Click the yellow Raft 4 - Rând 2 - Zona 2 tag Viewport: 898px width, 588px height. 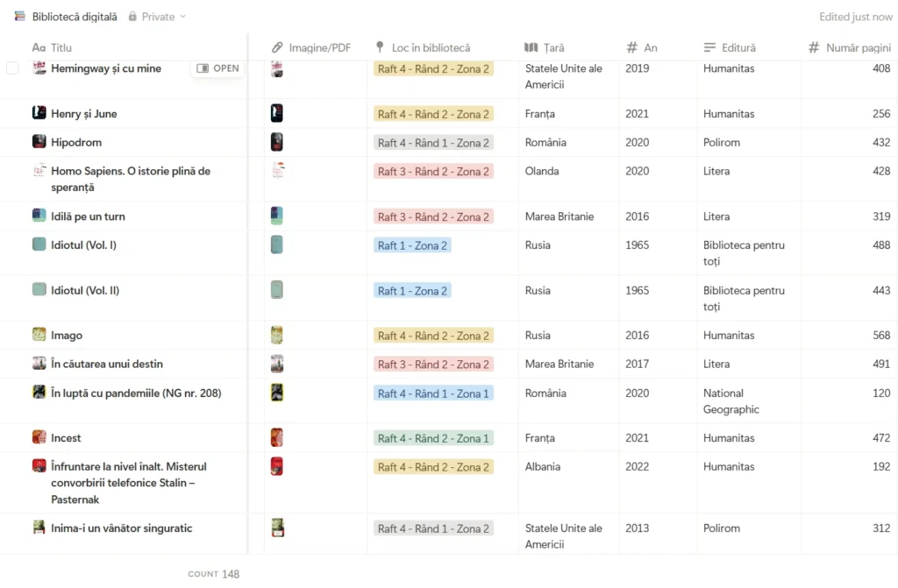(x=433, y=68)
